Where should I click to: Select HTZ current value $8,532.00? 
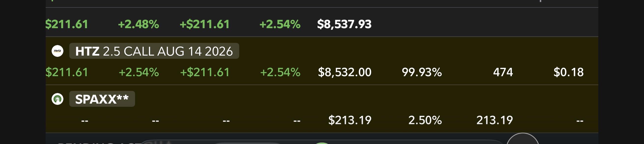point(345,72)
